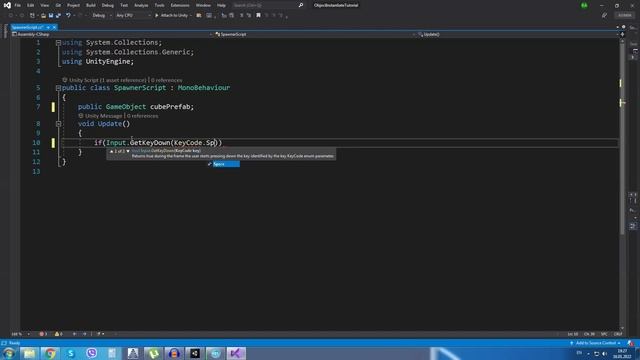Click the Windows Start button

point(9,353)
